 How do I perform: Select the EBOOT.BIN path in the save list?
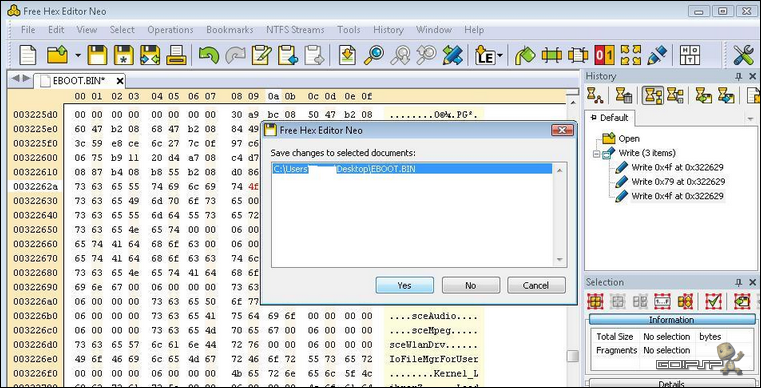point(412,169)
